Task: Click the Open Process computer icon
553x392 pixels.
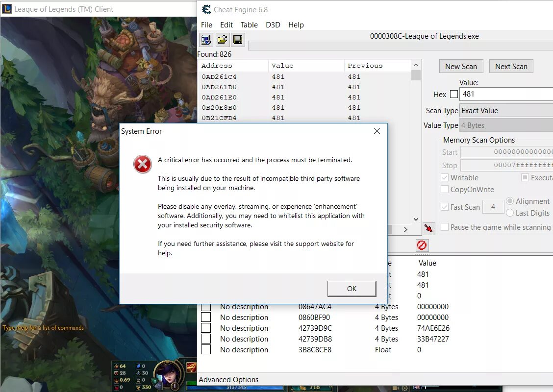Action: pyautogui.click(x=206, y=40)
